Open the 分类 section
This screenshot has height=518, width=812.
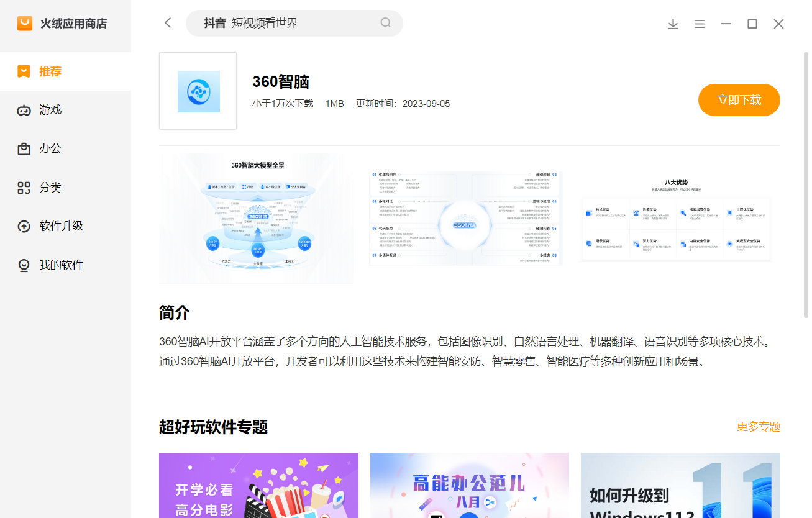coord(65,188)
